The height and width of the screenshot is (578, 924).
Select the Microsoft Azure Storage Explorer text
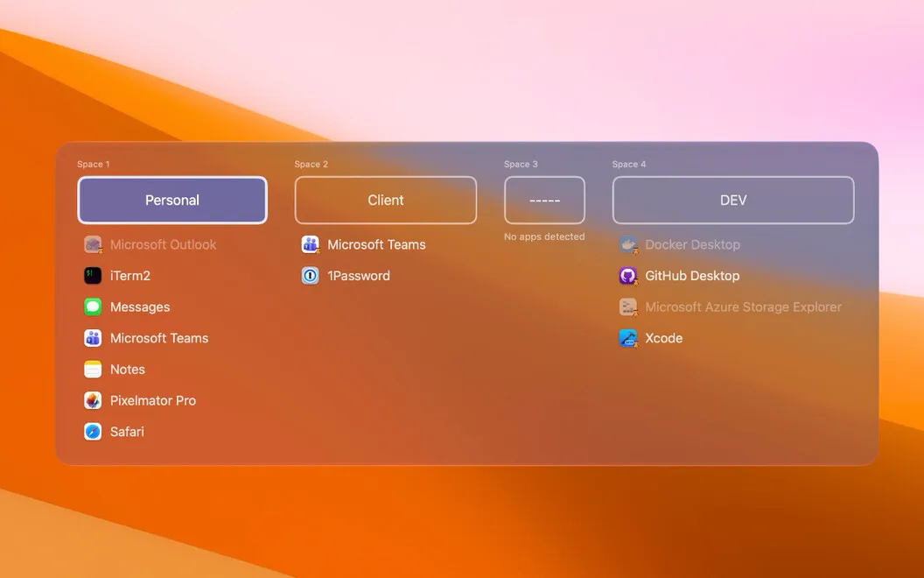(743, 307)
